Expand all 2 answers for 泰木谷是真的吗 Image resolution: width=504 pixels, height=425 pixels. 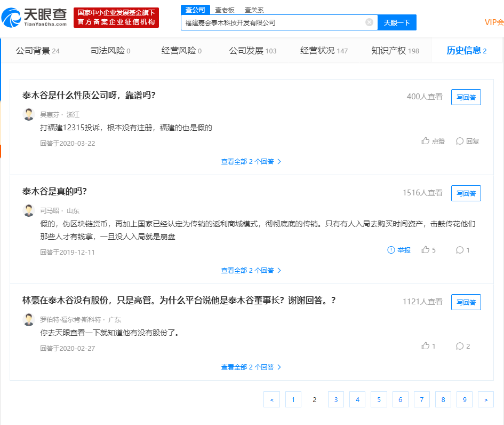(251, 270)
